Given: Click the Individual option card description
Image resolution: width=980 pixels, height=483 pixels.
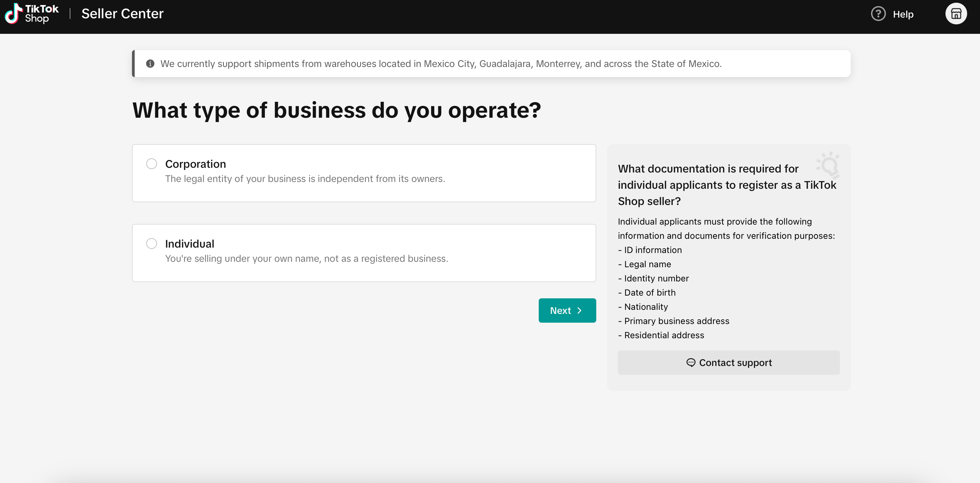Looking at the screenshot, I should pos(306,259).
